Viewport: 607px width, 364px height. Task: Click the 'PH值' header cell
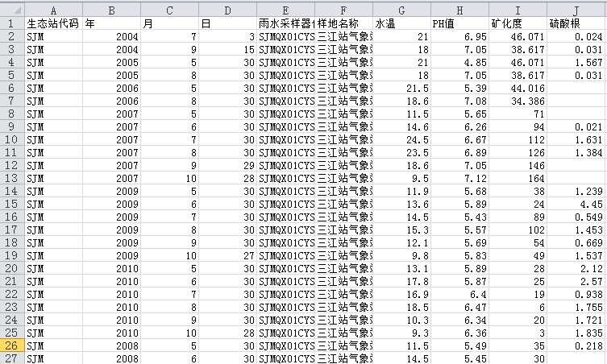tap(460, 23)
